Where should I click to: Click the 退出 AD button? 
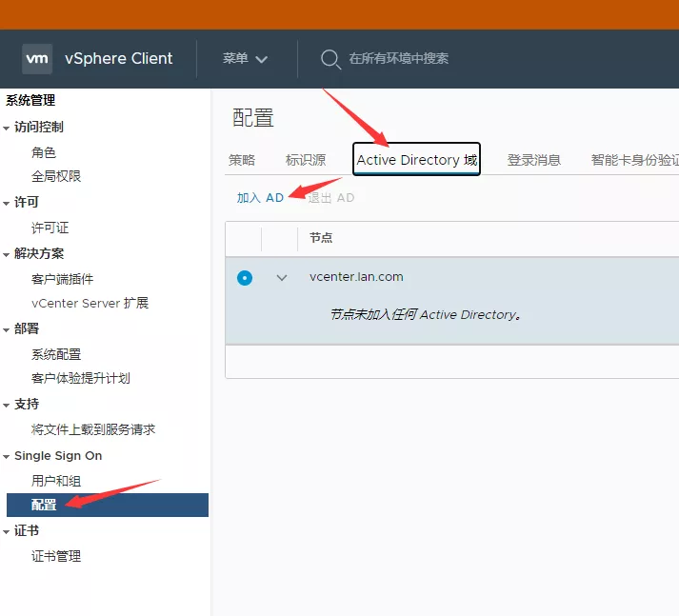(330, 198)
